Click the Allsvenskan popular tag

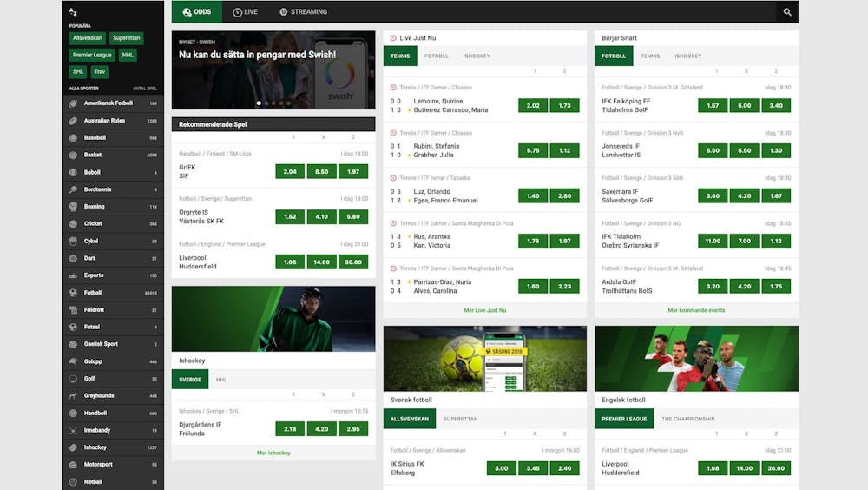[88, 38]
